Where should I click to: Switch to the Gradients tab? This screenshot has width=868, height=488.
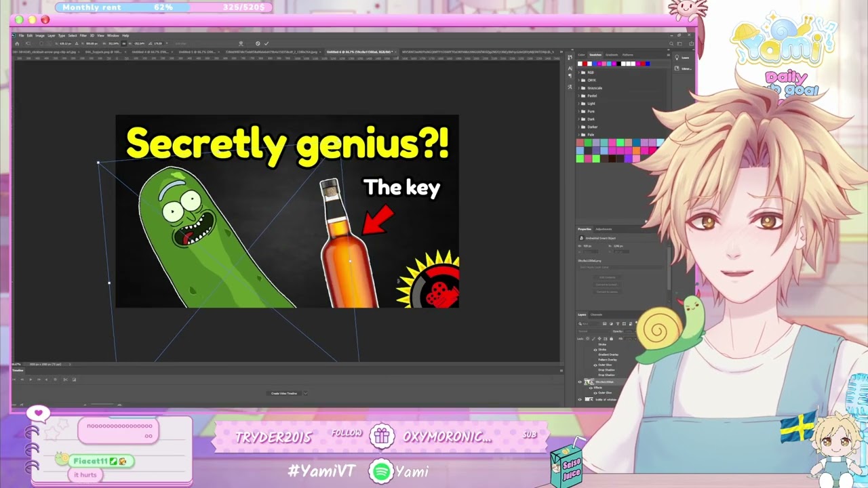[612, 55]
